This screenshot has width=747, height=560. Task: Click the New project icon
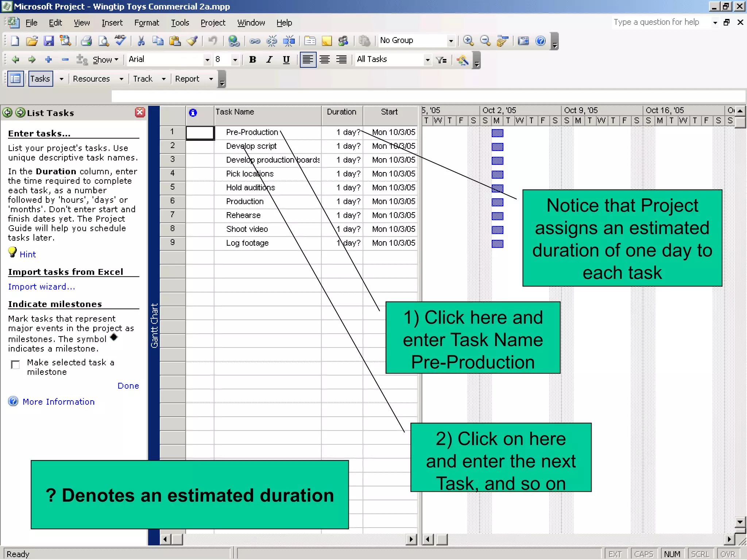(15, 41)
